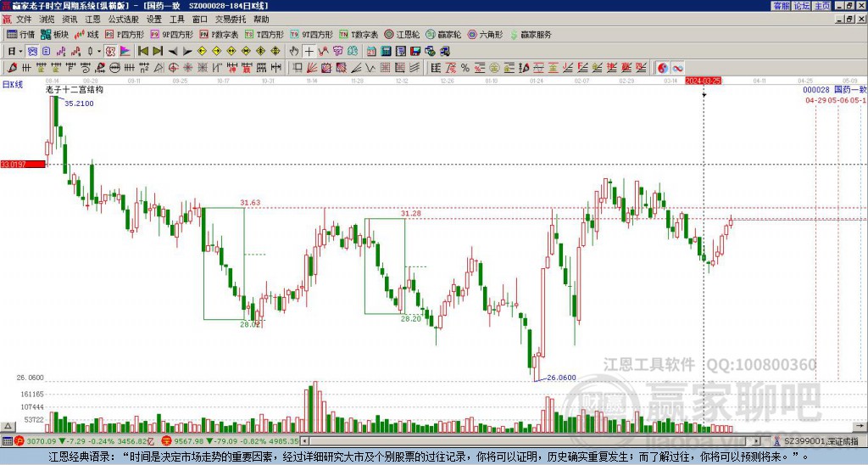
Task: Open the 9T四方形 tool
Action: (x=311, y=34)
